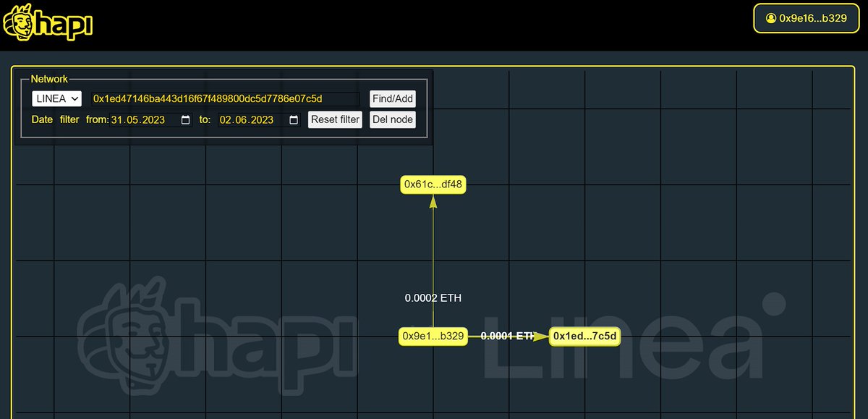Click the 0.0002 ETH edge label
This screenshot has width=868, height=419.
click(x=433, y=297)
